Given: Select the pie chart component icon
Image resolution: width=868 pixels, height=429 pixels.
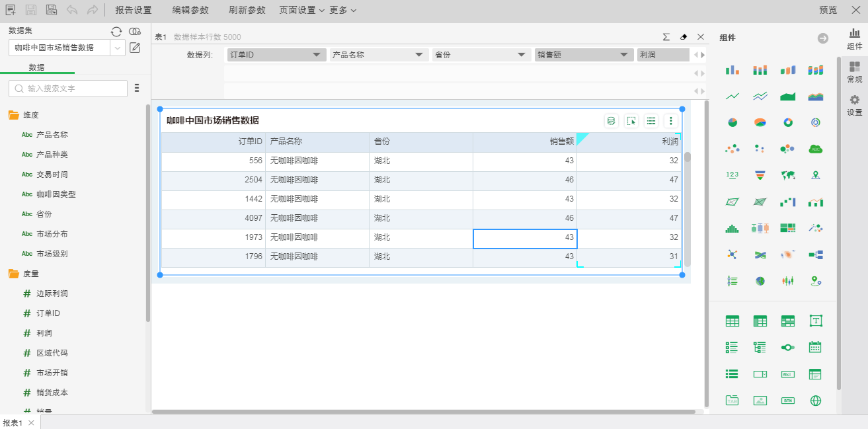Looking at the screenshot, I should click(x=732, y=122).
